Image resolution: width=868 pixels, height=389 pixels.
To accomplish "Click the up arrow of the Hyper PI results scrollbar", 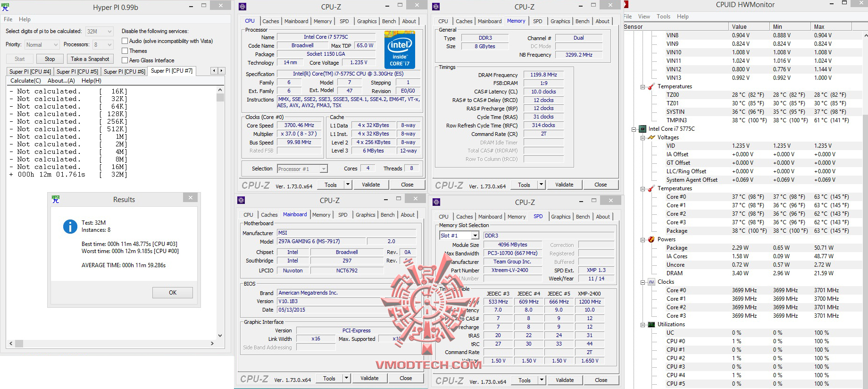I will (x=220, y=90).
